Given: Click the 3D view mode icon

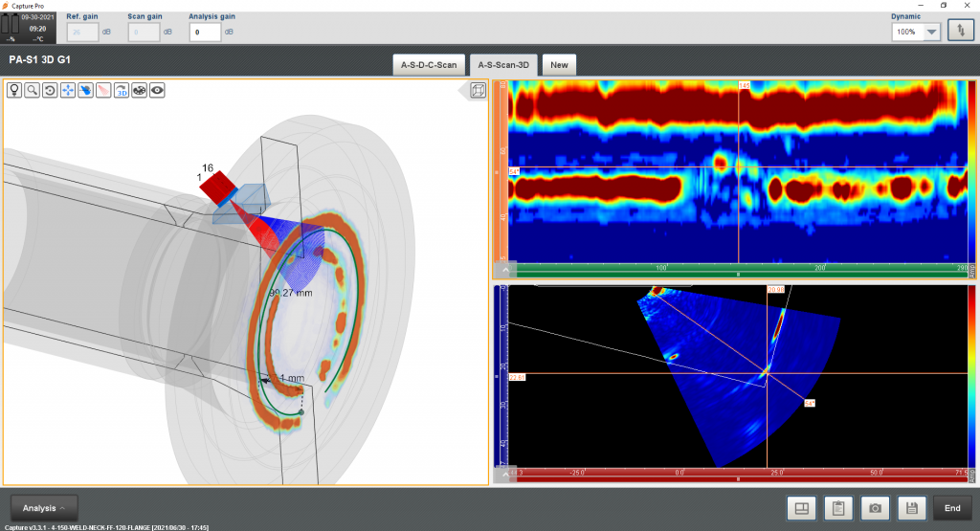Looking at the screenshot, I should tap(122, 90).
